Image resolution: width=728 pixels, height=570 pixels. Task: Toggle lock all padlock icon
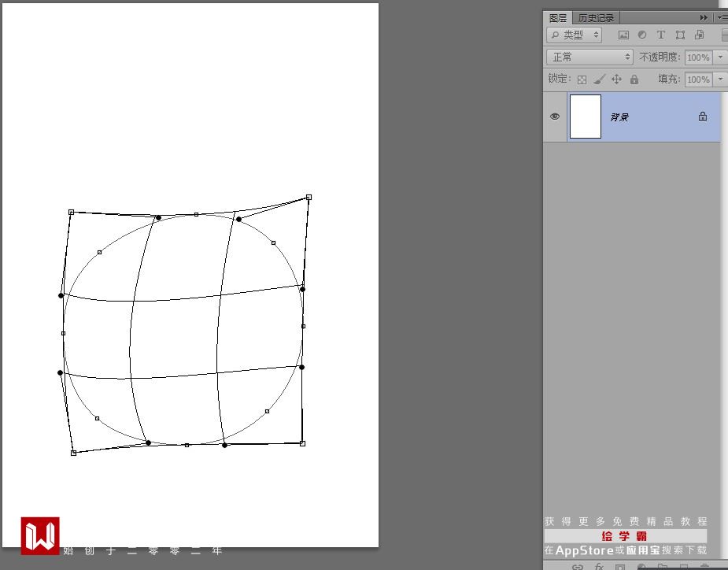[634, 80]
